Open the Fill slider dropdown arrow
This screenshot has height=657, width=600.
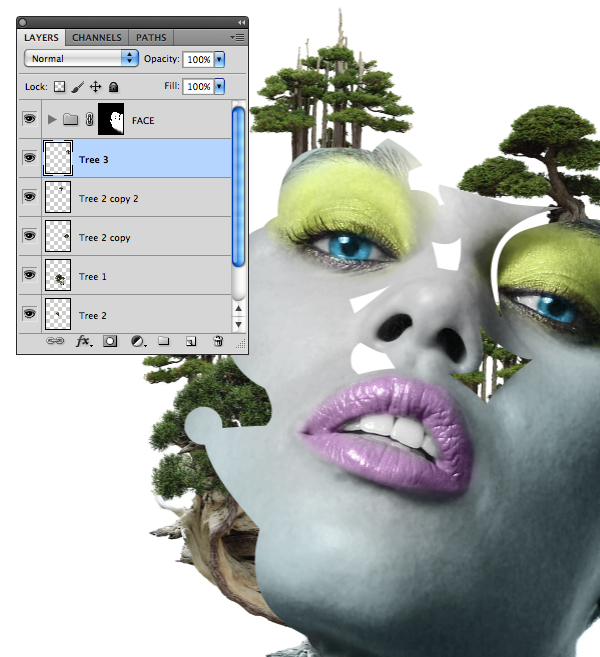click(220, 86)
